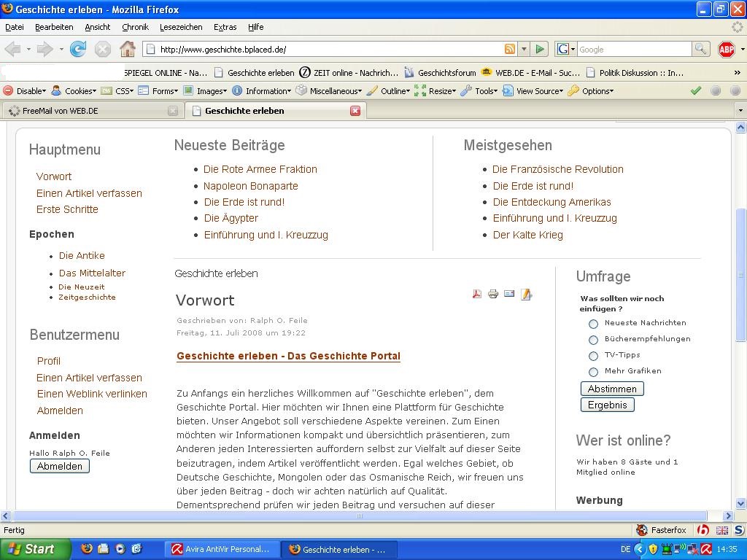Open the Extras menu

point(225,27)
